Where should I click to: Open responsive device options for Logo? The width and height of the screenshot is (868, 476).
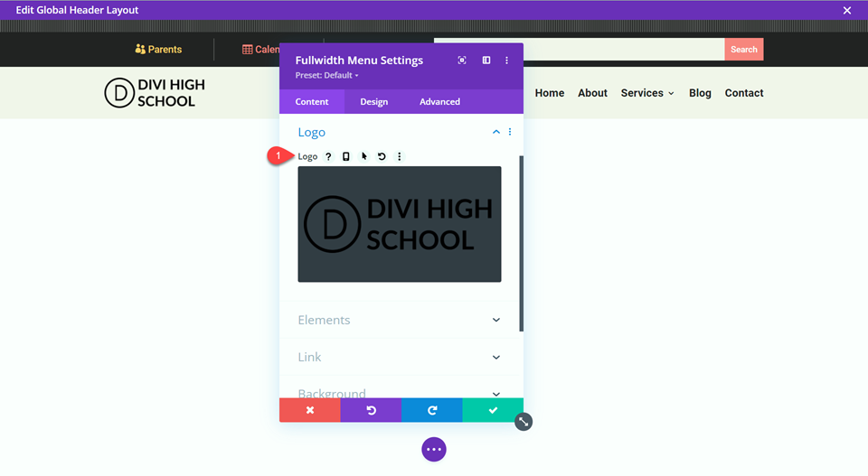346,156
